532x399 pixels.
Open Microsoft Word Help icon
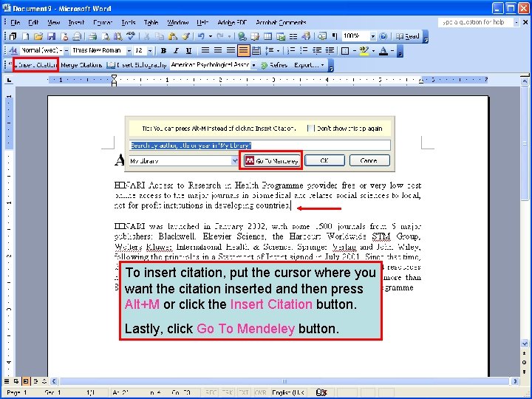coord(383,36)
